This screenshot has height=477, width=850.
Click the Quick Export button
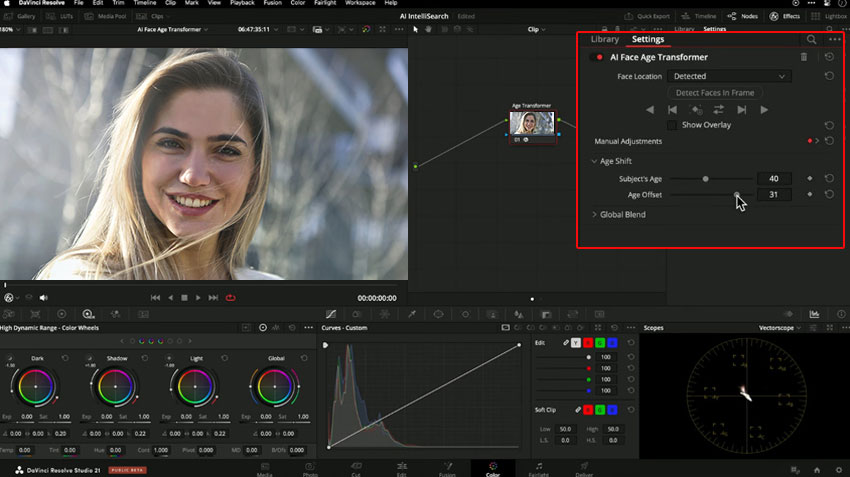point(647,16)
